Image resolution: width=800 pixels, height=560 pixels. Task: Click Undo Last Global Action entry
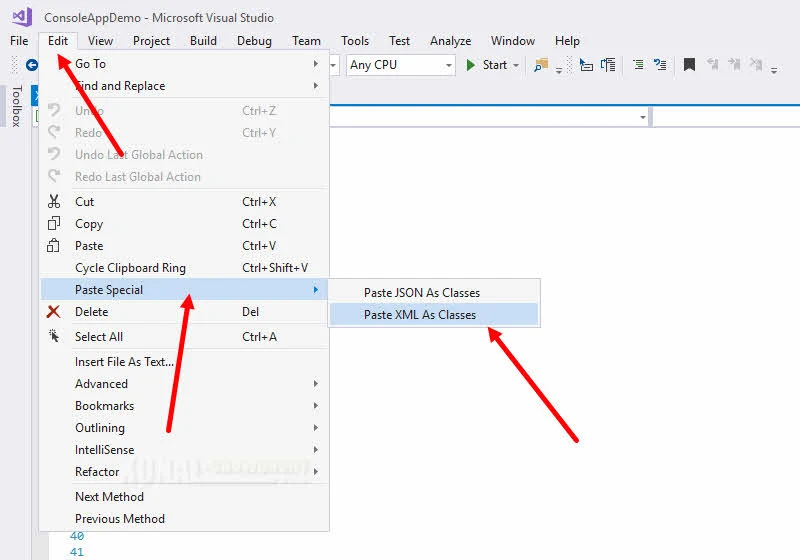(184, 155)
